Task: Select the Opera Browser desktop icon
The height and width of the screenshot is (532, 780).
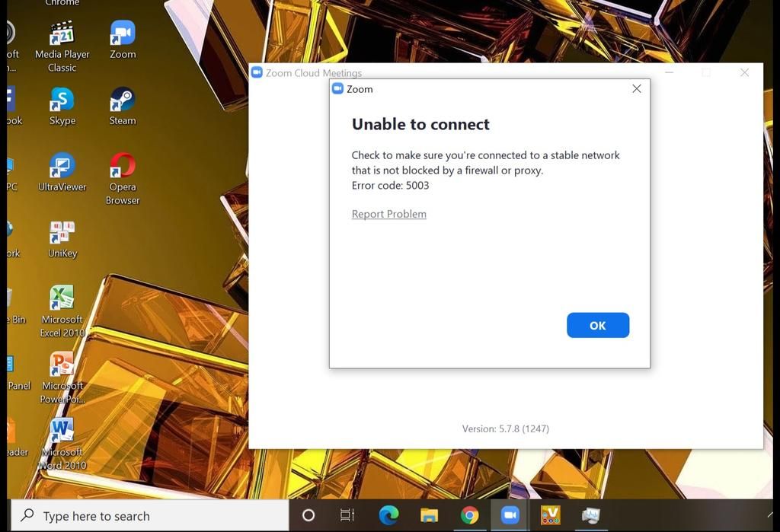Action: [123, 179]
